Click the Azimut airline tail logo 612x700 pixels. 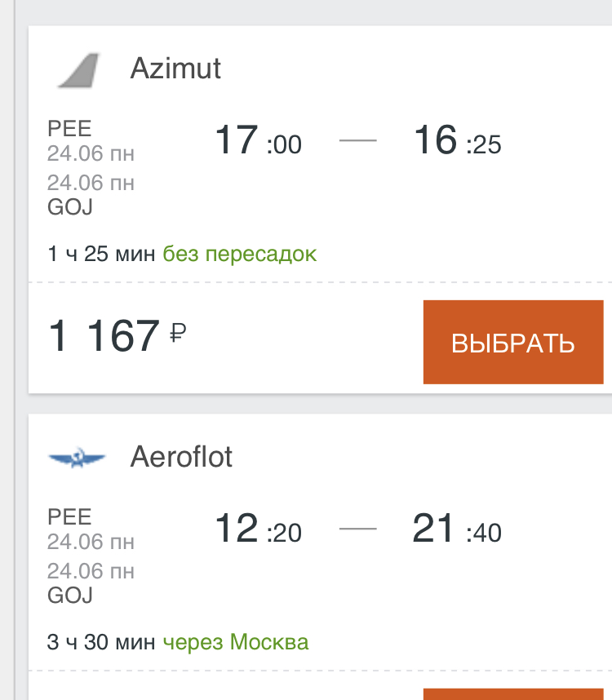[x=79, y=70]
